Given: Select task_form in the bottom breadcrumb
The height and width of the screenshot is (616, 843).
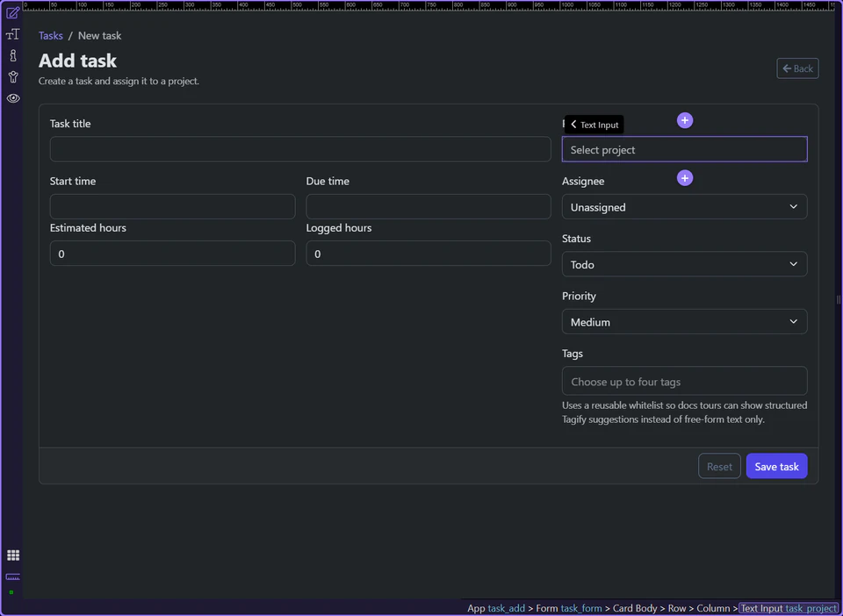Looking at the screenshot, I should tap(580, 608).
